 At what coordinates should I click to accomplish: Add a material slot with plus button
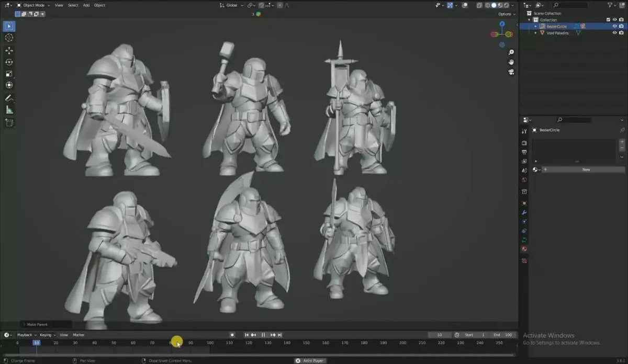622,142
